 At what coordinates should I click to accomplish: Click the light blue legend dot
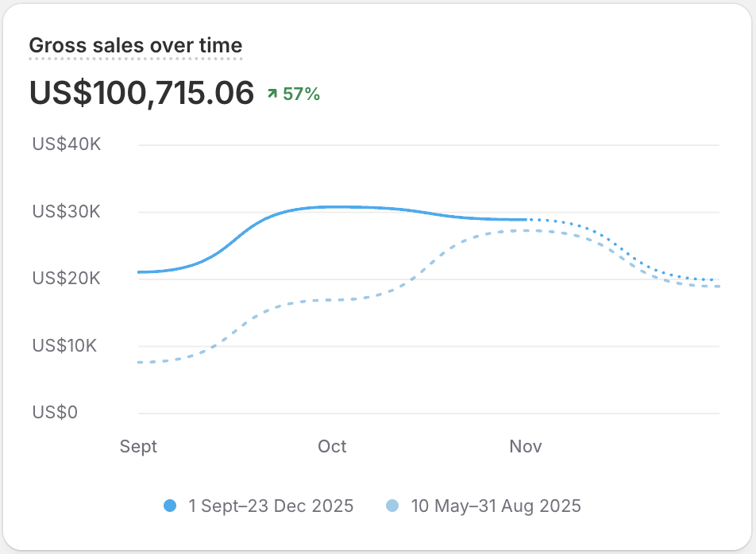pyautogui.click(x=391, y=506)
